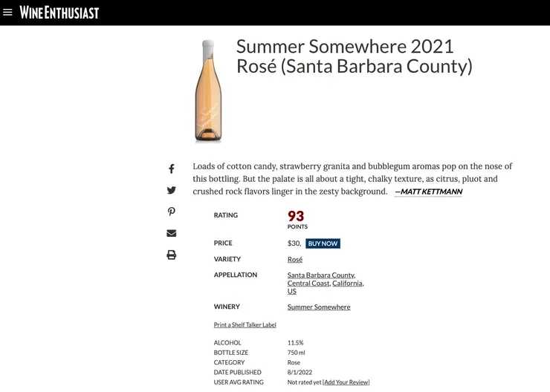
Task: Visit the Central Coast appellation link
Action: point(308,283)
